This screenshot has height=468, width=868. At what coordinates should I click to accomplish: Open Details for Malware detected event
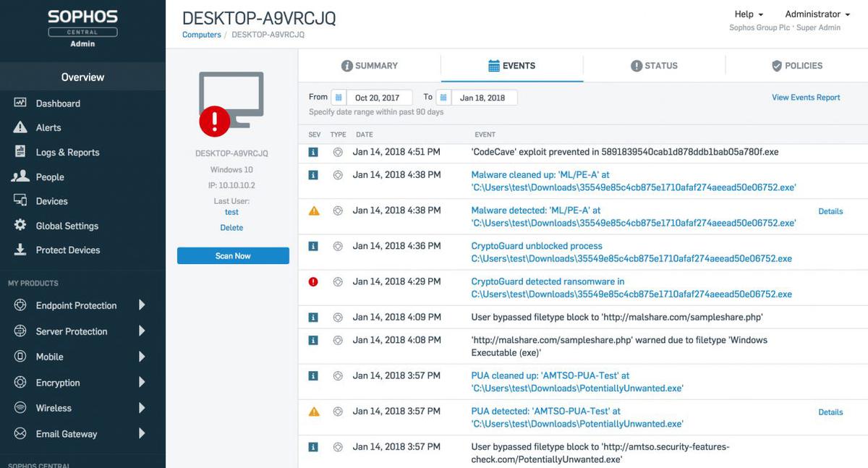(830, 211)
